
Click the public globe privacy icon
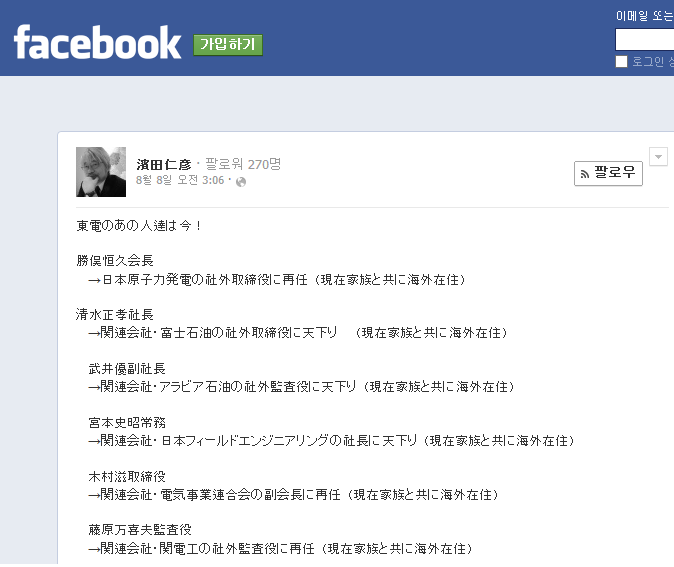coord(241,182)
